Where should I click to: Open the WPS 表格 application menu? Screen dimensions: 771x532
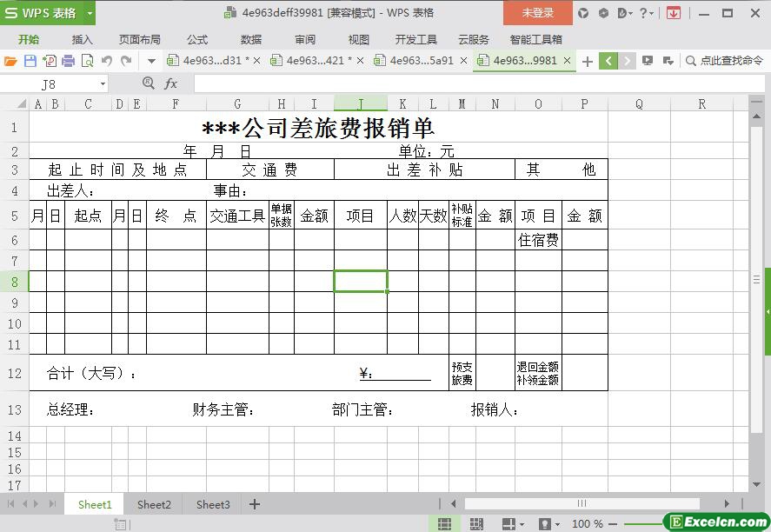click(48, 13)
